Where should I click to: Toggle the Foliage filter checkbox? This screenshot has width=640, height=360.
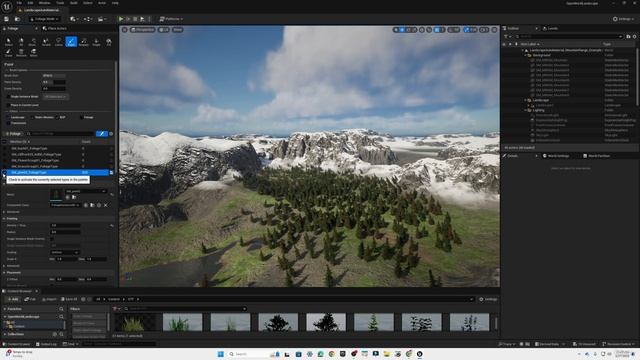(82, 117)
